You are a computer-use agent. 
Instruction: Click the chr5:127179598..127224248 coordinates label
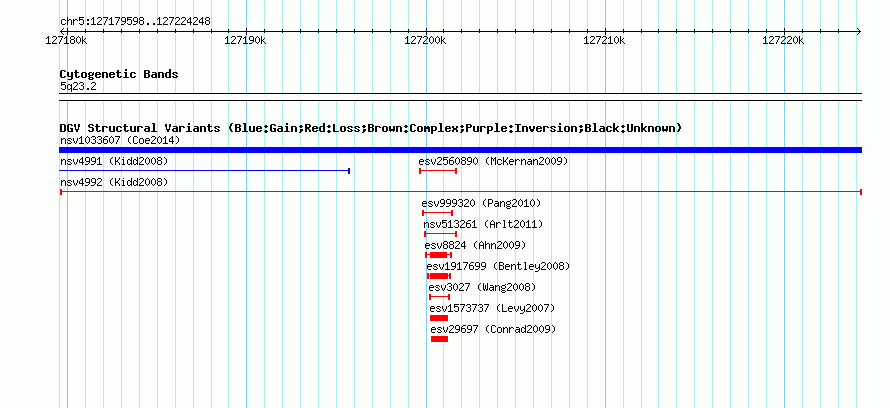[x=135, y=22]
